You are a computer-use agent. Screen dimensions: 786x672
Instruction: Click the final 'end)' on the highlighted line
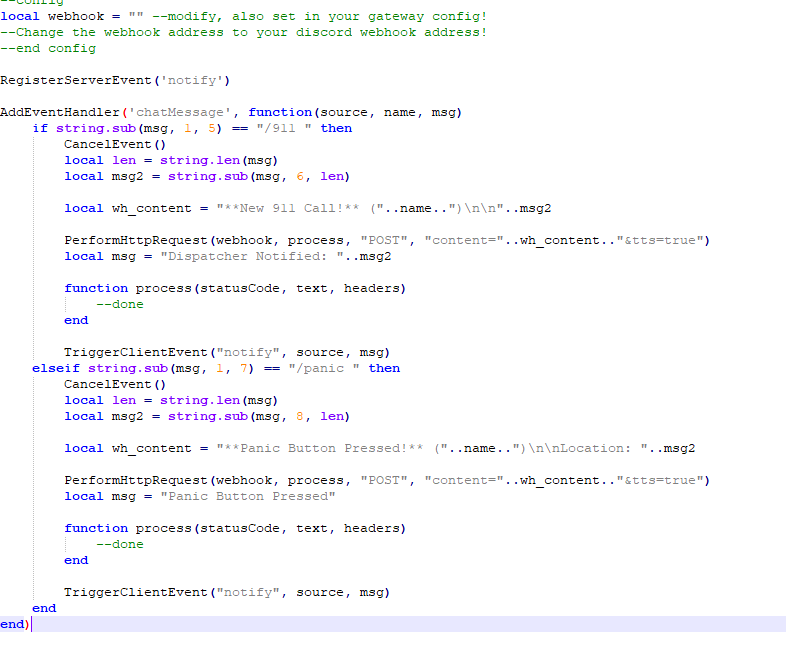15,625
